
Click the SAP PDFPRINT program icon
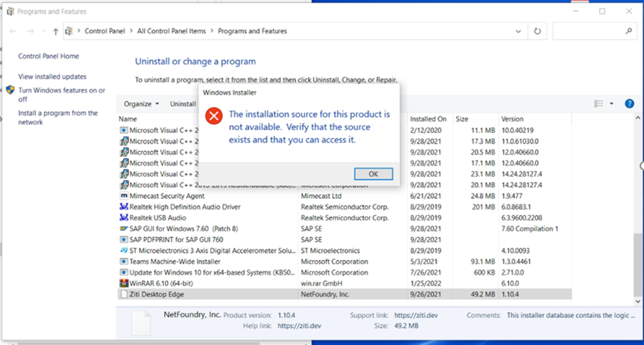point(124,239)
